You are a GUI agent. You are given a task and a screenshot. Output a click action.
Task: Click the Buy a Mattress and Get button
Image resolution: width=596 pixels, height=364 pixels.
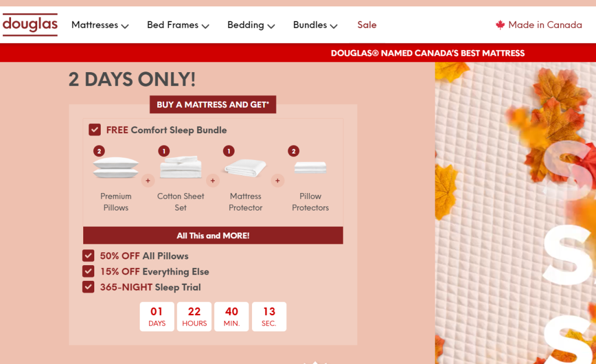coord(213,105)
